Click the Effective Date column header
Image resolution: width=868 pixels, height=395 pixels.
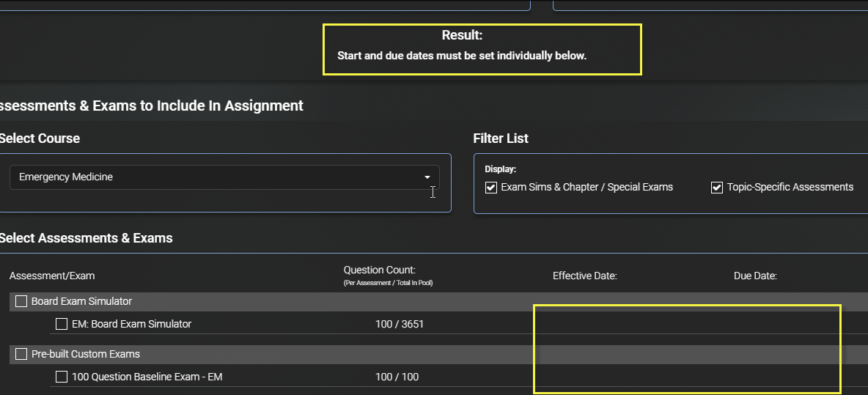point(584,276)
